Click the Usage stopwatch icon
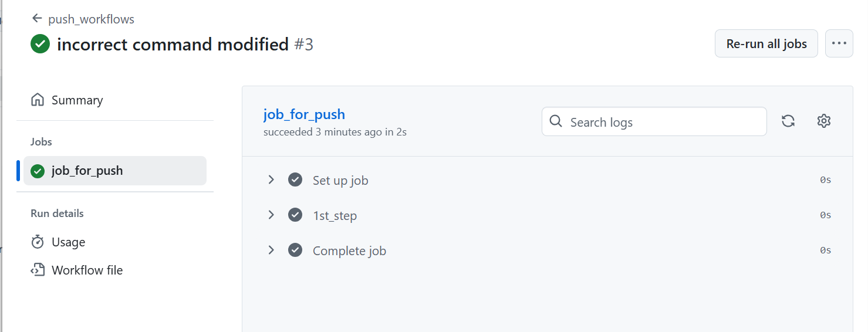Screen dimensions: 868x332 [38, 242]
